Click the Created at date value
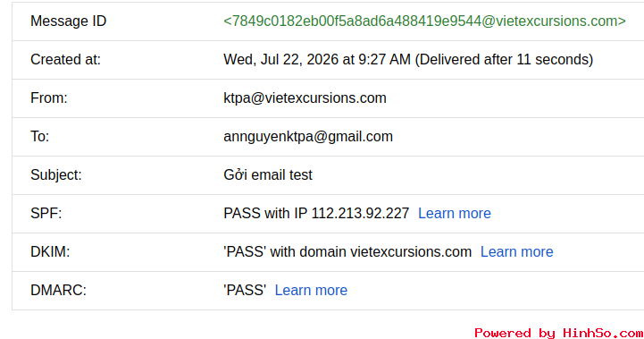 pos(408,60)
